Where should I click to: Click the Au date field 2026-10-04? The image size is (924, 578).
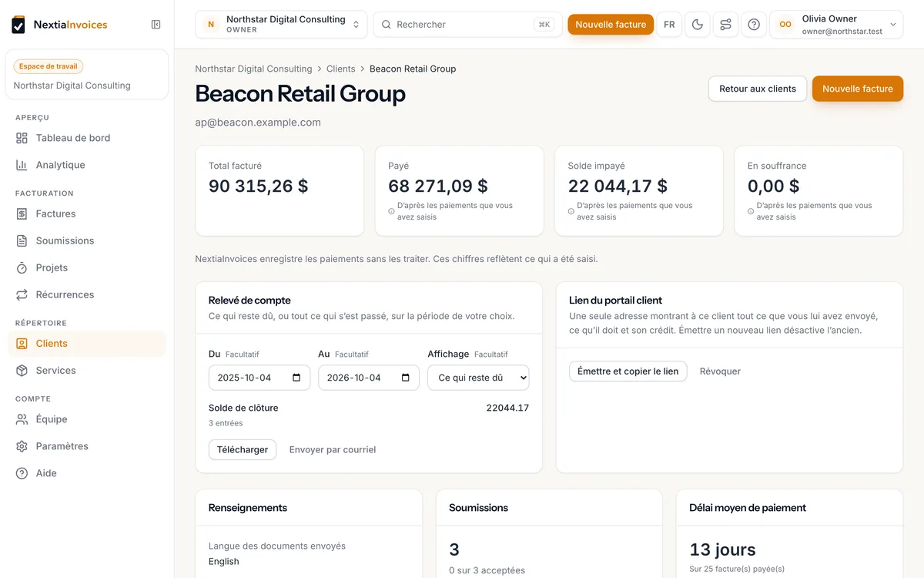coord(369,378)
